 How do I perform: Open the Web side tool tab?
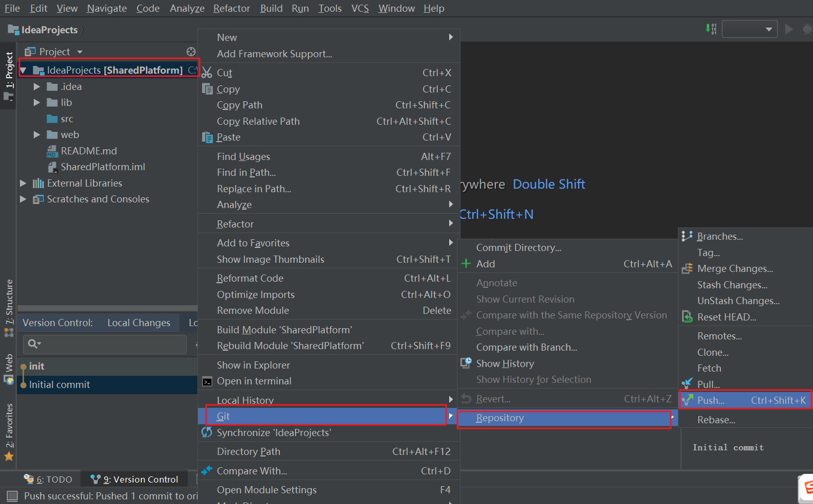[x=9, y=369]
